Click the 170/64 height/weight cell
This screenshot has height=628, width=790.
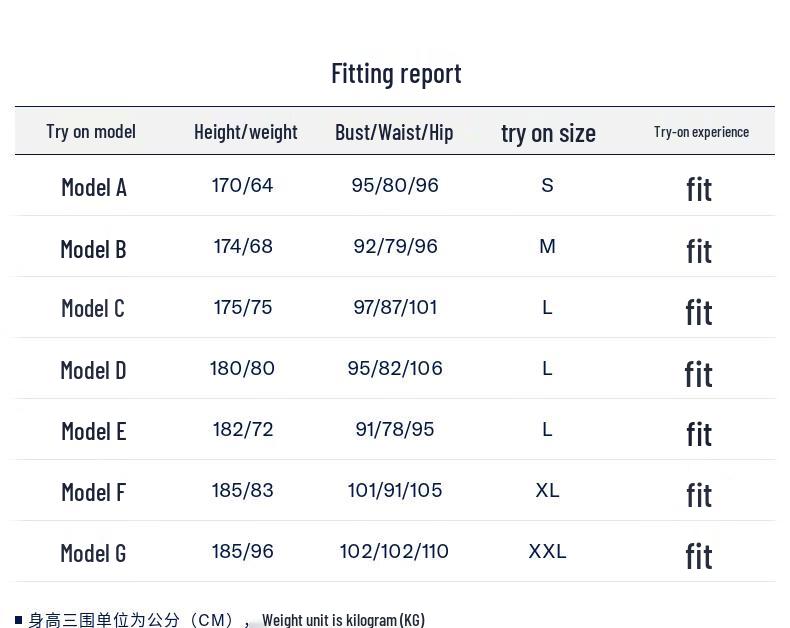(x=242, y=185)
